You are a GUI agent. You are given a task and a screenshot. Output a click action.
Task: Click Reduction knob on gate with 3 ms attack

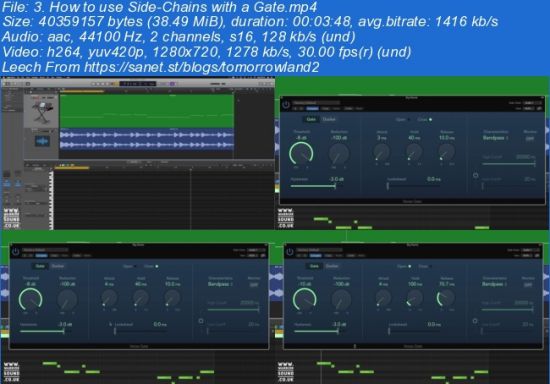pos(339,154)
